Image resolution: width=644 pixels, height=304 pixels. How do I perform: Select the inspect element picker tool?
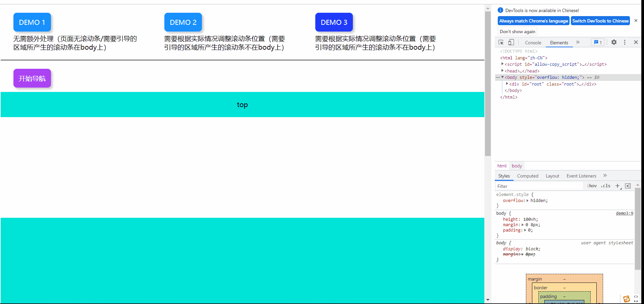click(500, 42)
